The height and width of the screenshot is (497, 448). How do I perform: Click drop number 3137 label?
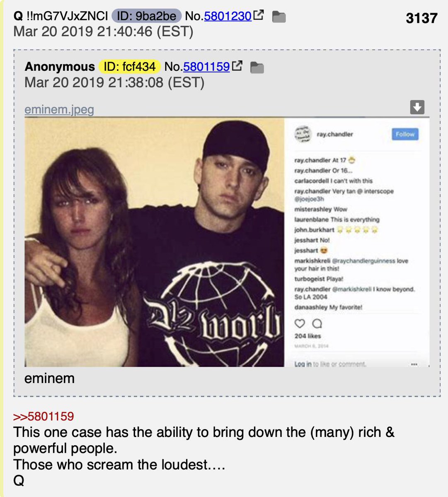[421, 18]
